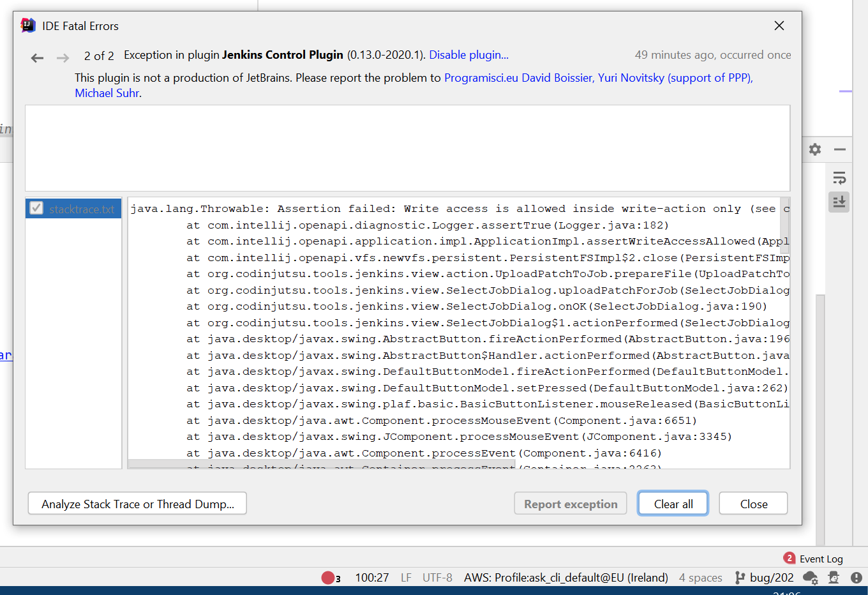Toggle soft-wrap in the Event Log panel
Image resolution: width=868 pixels, height=595 pixels.
tap(839, 177)
